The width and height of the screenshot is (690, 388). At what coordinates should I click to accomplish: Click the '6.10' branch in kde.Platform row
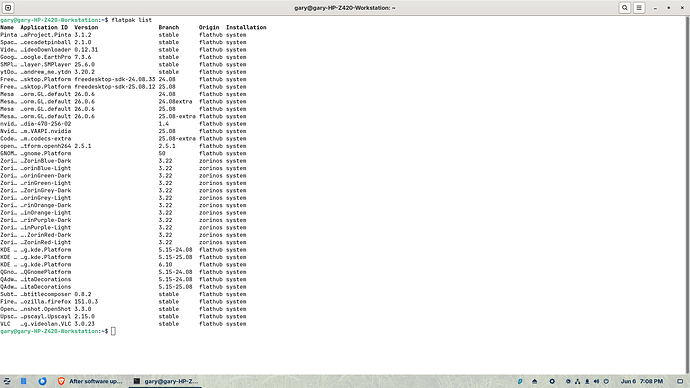(x=165, y=264)
